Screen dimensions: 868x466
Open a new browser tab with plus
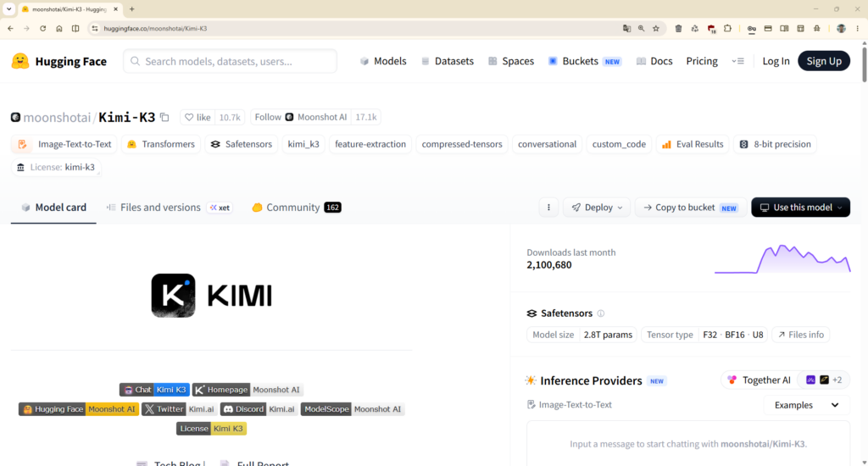131,8
